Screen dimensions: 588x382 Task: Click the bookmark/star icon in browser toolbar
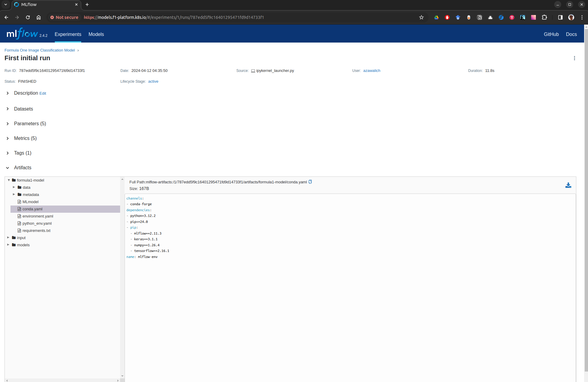[x=422, y=17]
